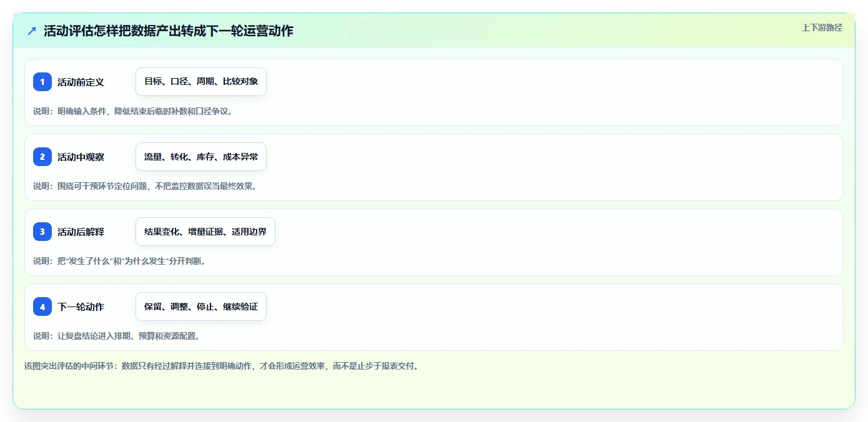Click the 活动后解释 step label
This screenshot has width=868, height=422.
(x=81, y=232)
